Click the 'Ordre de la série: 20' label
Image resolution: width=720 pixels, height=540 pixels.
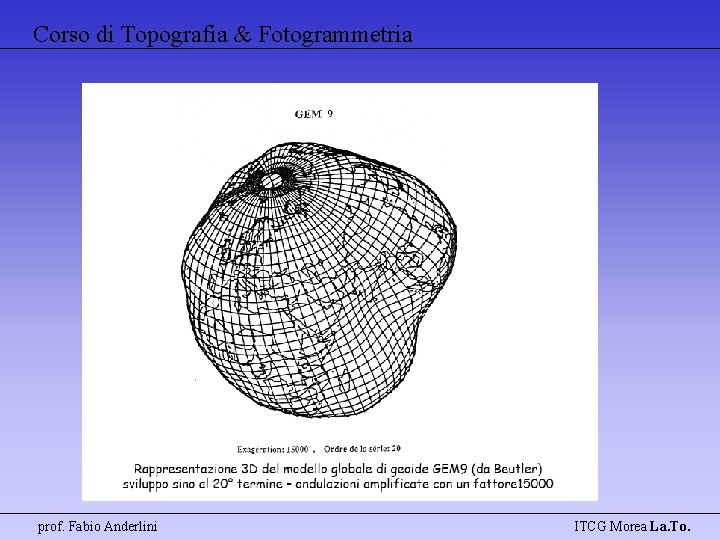[362, 449]
